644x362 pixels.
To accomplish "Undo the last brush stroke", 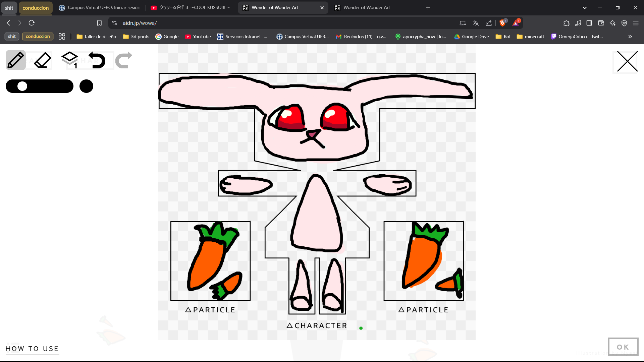I will (97, 60).
